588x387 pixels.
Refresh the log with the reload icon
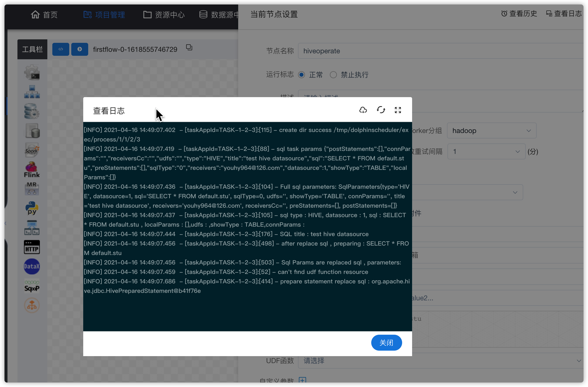(x=381, y=110)
